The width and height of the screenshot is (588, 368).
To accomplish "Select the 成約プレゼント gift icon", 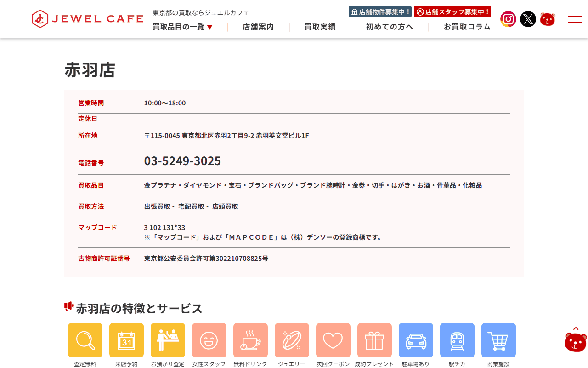I will click(x=374, y=340).
